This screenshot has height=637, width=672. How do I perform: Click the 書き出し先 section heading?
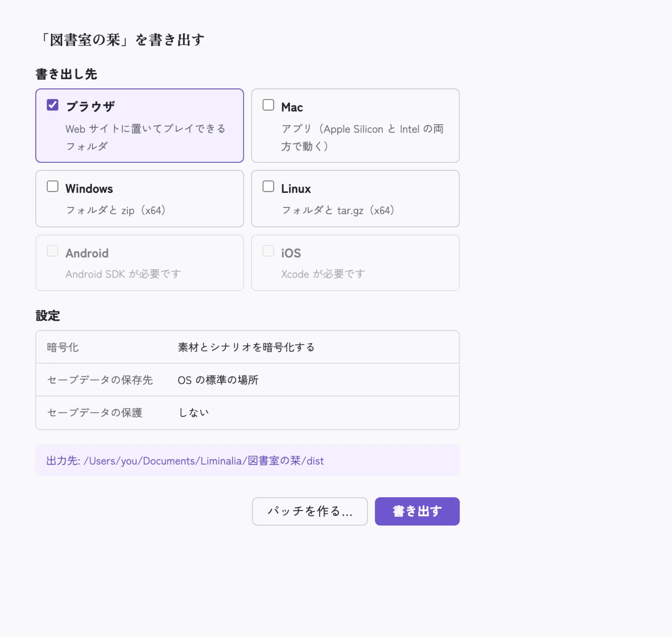[66, 74]
